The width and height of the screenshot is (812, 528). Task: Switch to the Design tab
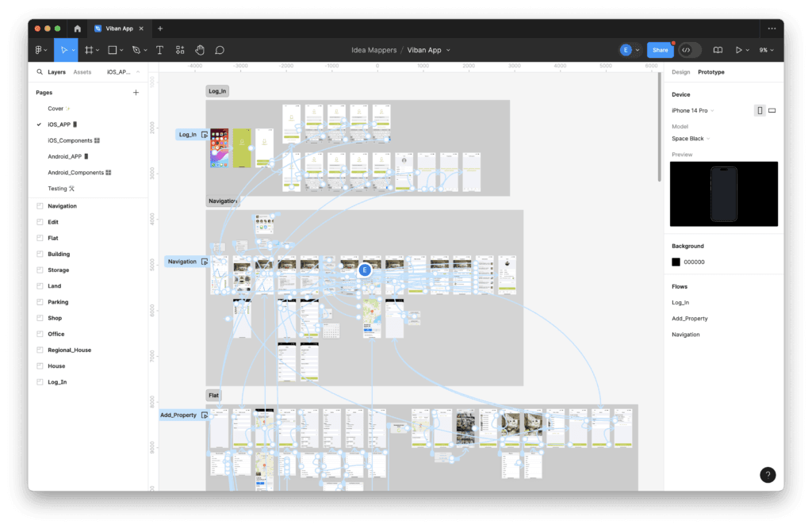click(680, 72)
